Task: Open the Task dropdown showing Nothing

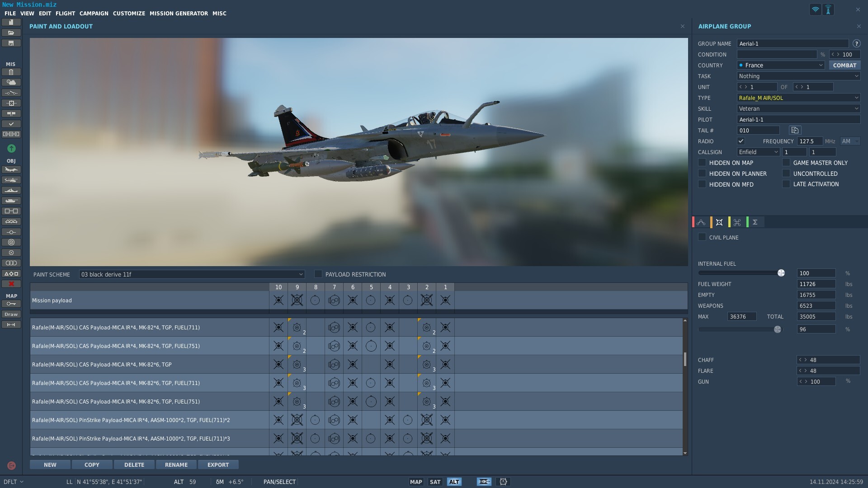Action: point(798,76)
